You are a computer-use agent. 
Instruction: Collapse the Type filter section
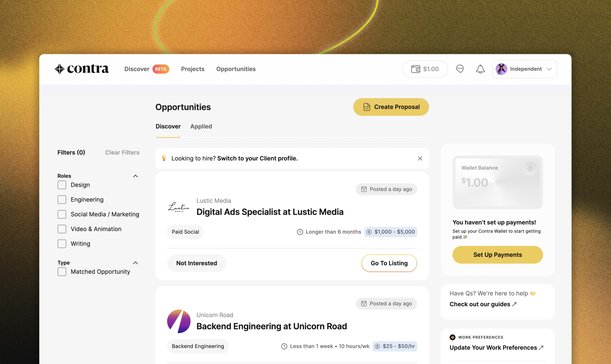135,263
